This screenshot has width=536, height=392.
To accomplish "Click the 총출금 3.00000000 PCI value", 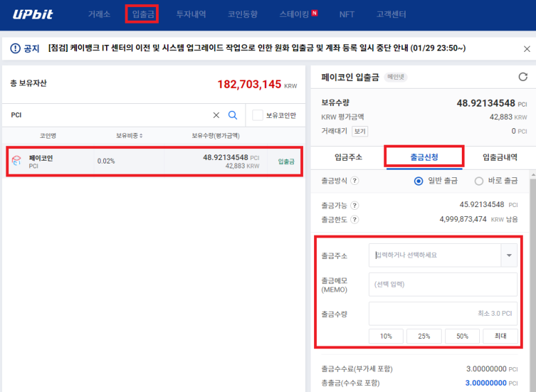I will 486,383.
